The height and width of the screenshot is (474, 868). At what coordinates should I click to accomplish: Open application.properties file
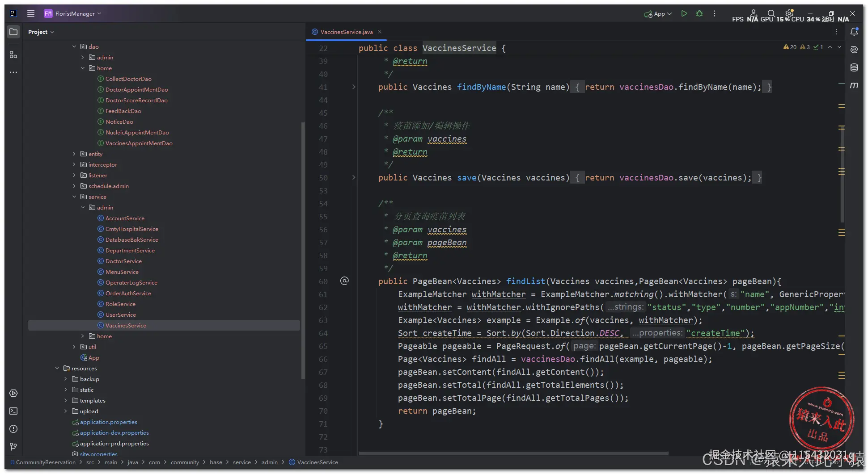(108, 422)
